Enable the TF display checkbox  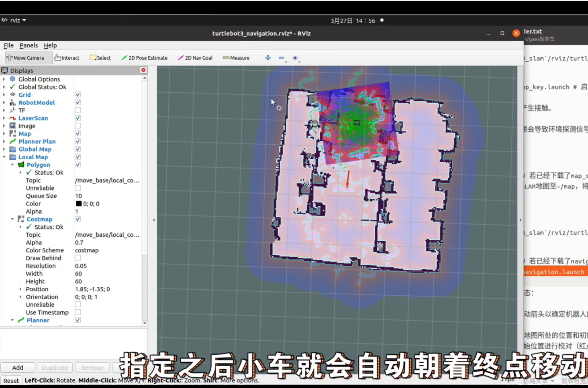pyautogui.click(x=78, y=110)
